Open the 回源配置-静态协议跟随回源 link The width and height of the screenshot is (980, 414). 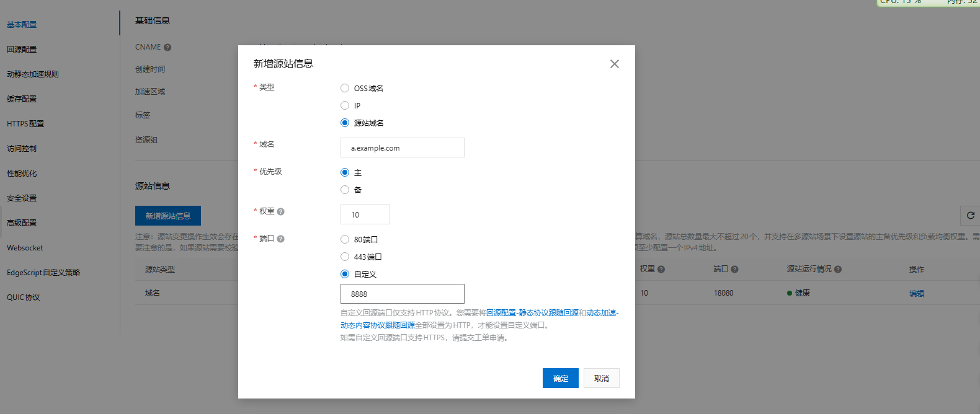click(x=532, y=313)
